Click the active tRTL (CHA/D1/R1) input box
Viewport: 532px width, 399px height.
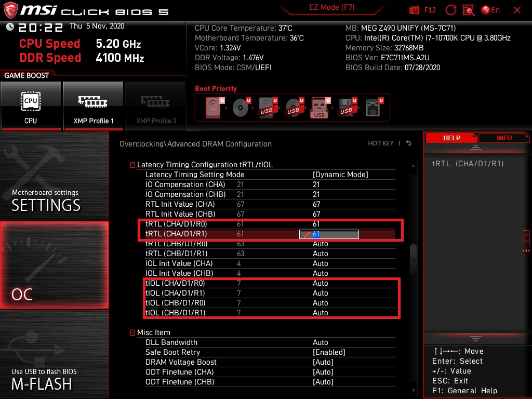pos(329,234)
